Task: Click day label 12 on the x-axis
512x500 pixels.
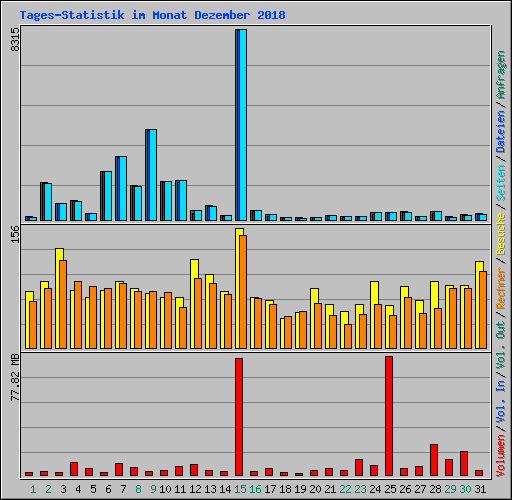Action: (x=195, y=489)
